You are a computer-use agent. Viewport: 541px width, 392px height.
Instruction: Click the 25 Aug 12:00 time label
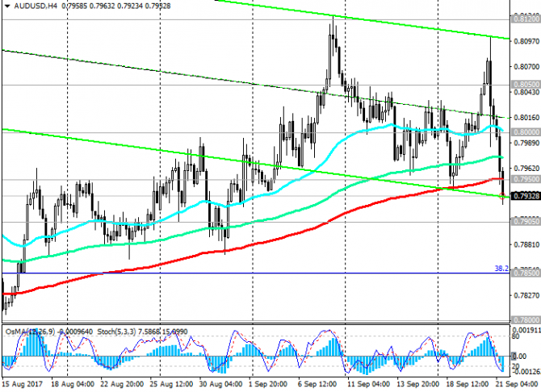coord(171,384)
